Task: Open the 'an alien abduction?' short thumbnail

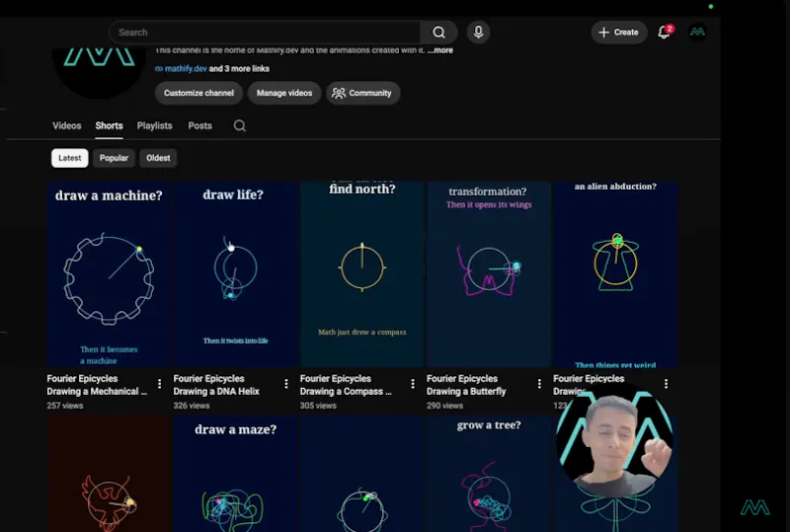Action: [x=615, y=274]
